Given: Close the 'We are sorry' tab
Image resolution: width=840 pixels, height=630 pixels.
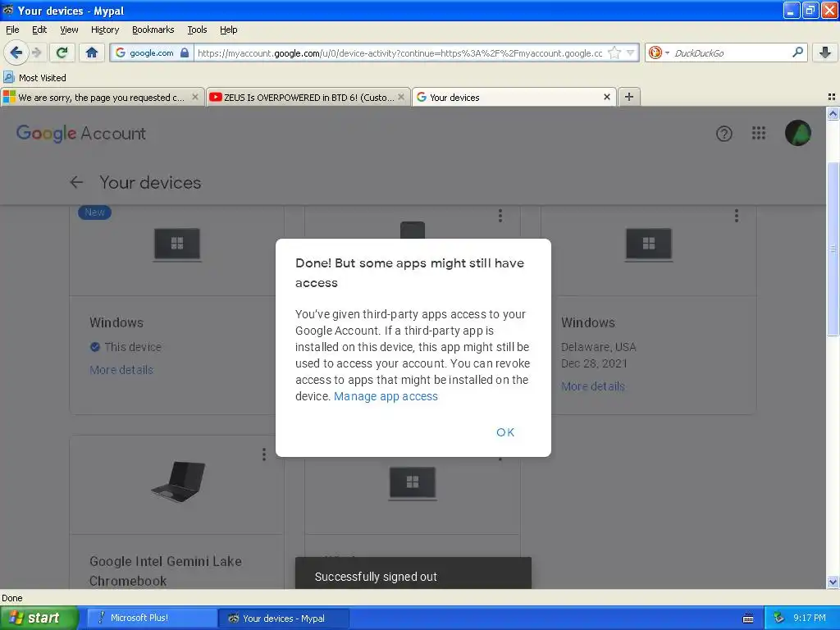Looking at the screenshot, I should (x=195, y=97).
